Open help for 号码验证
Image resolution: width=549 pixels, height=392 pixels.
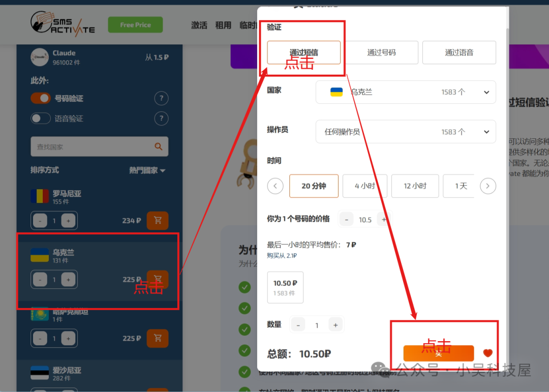tap(162, 99)
